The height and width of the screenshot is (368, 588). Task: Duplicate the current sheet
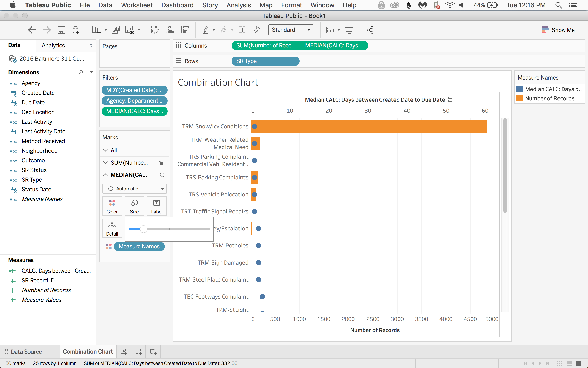(116, 30)
